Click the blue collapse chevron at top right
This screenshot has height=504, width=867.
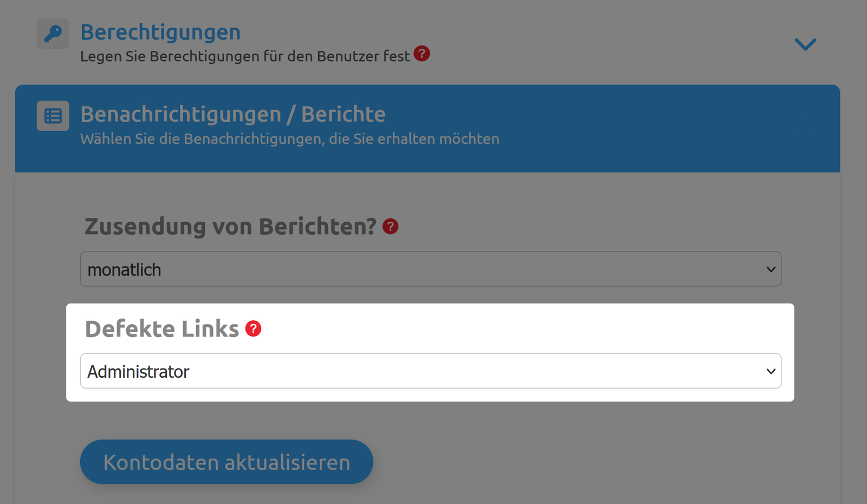pos(805,44)
